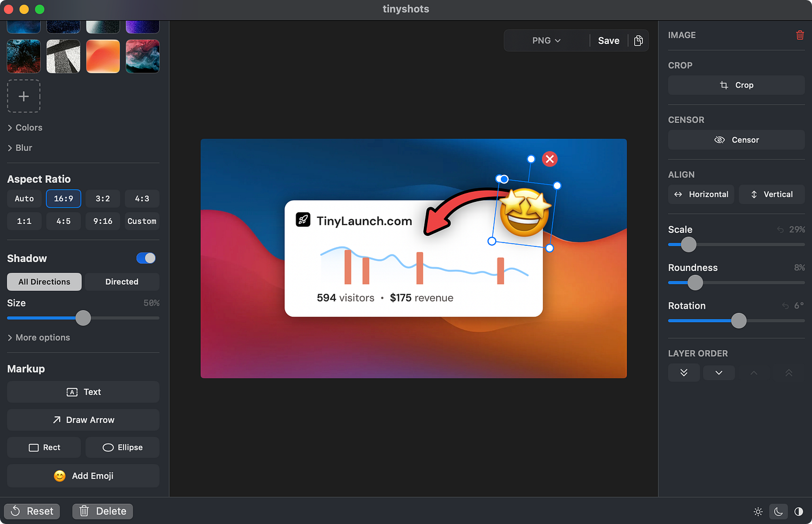This screenshot has width=812, height=524.
Task: Expand More options under Shadow
Action: pyautogui.click(x=38, y=338)
